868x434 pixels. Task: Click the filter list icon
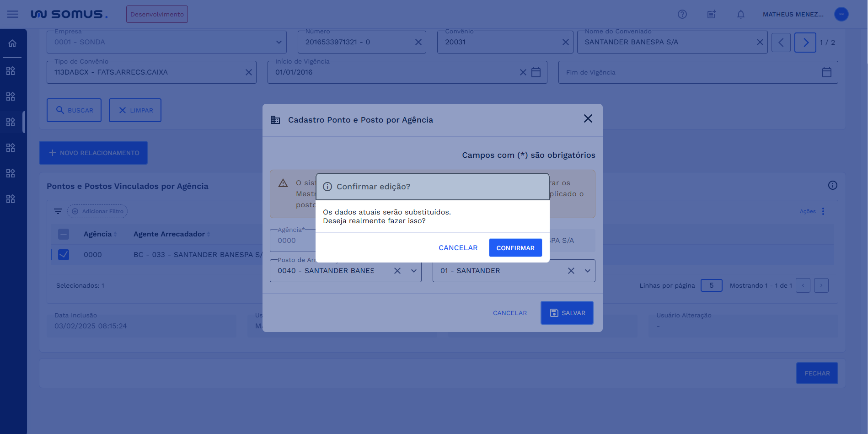click(x=58, y=211)
